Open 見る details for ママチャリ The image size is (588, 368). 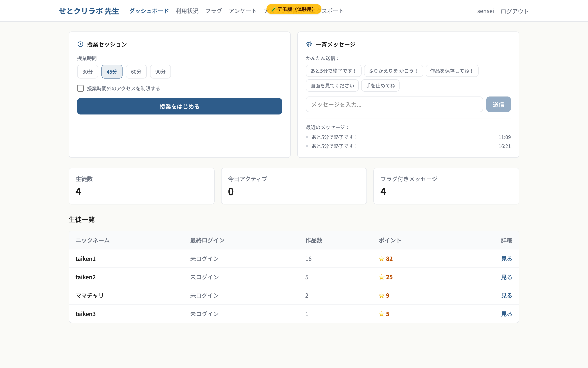pos(506,295)
